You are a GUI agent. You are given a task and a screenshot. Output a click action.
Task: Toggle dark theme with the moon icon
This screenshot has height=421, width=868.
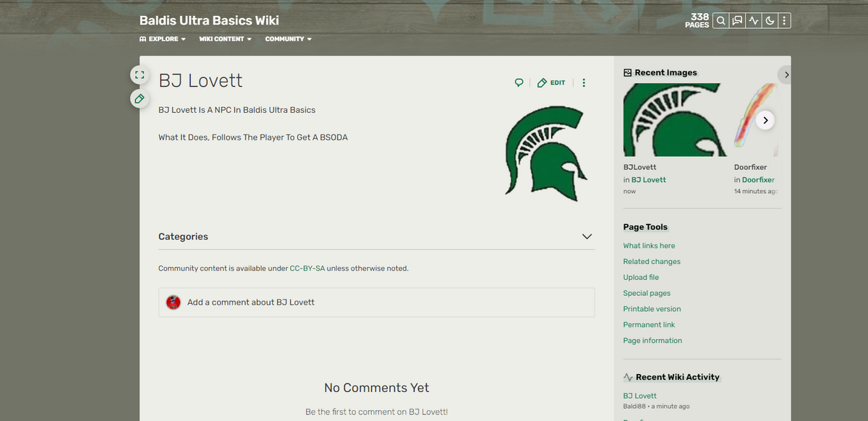tap(770, 21)
